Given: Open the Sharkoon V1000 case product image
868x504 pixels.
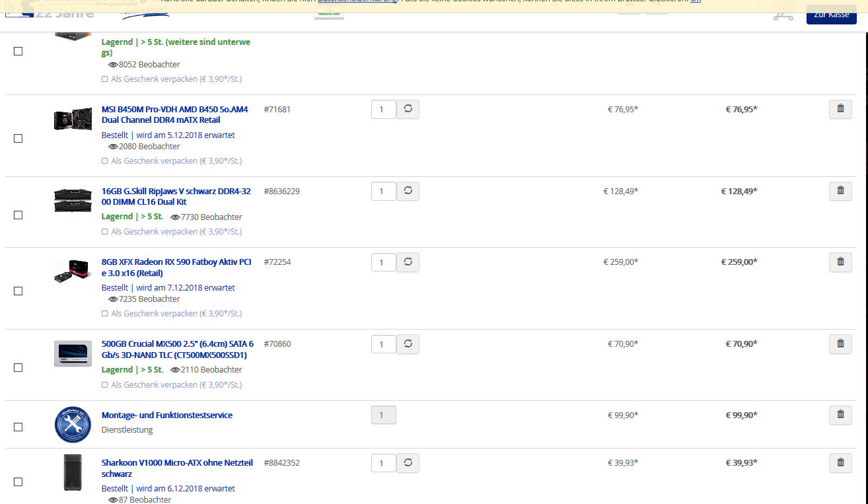Looking at the screenshot, I should (x=73, y=472).
